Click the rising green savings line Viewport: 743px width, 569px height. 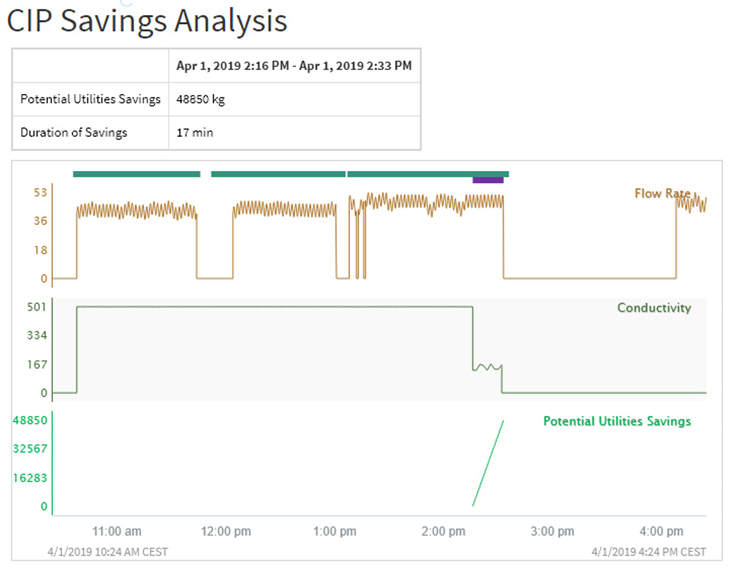click(488, 464)
